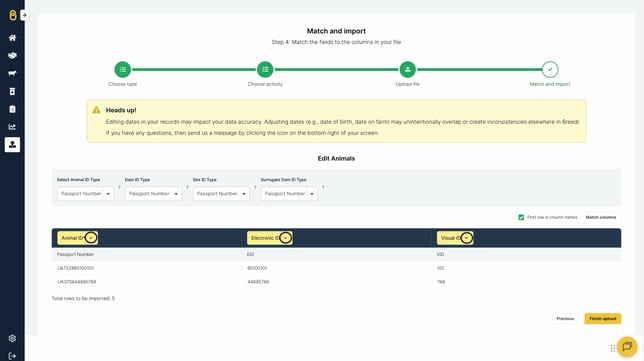This screenshot has height=361, width=644.
Task: Click the Match and import step circle
Action: tap(550, 69)
